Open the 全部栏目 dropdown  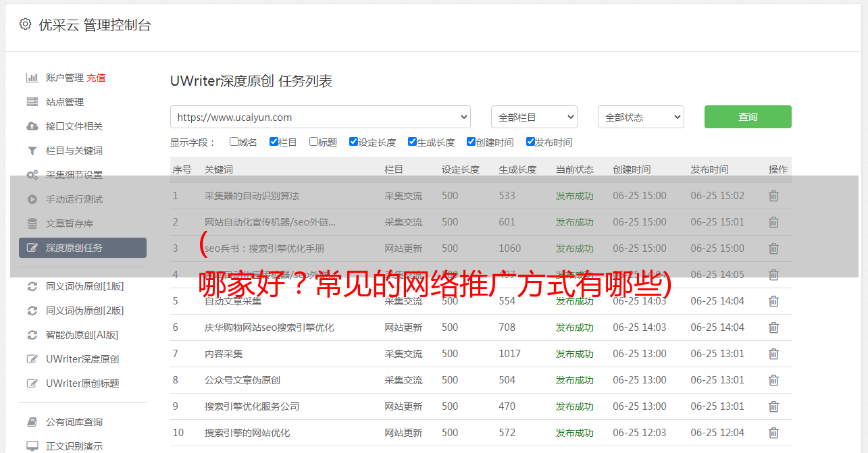(x=534, y=117)
